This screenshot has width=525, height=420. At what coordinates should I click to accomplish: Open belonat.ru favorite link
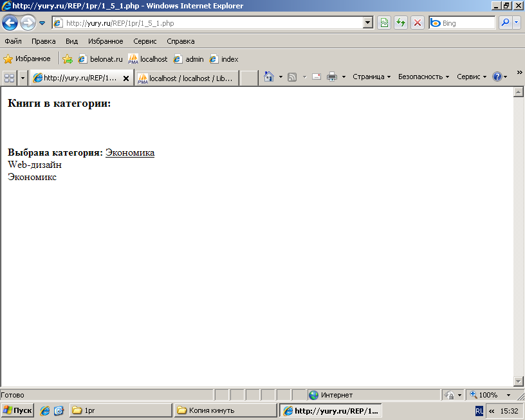tap(100, 59)
